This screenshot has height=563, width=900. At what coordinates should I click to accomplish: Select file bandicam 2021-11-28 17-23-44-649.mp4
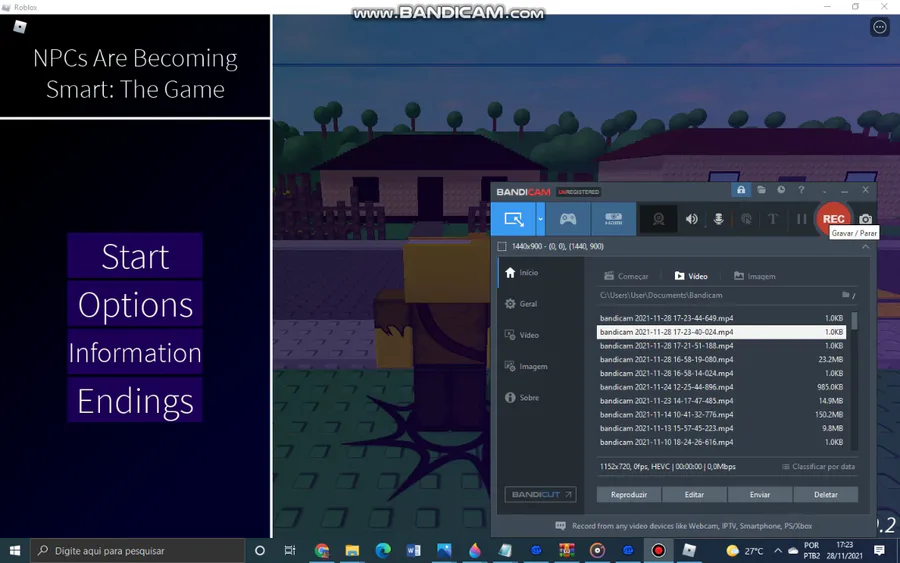(721, 318)
